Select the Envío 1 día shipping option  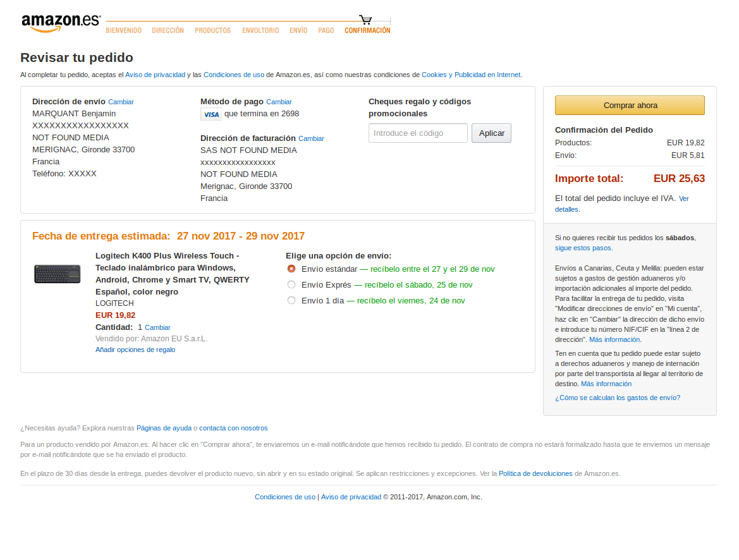[x=291, y=300]
